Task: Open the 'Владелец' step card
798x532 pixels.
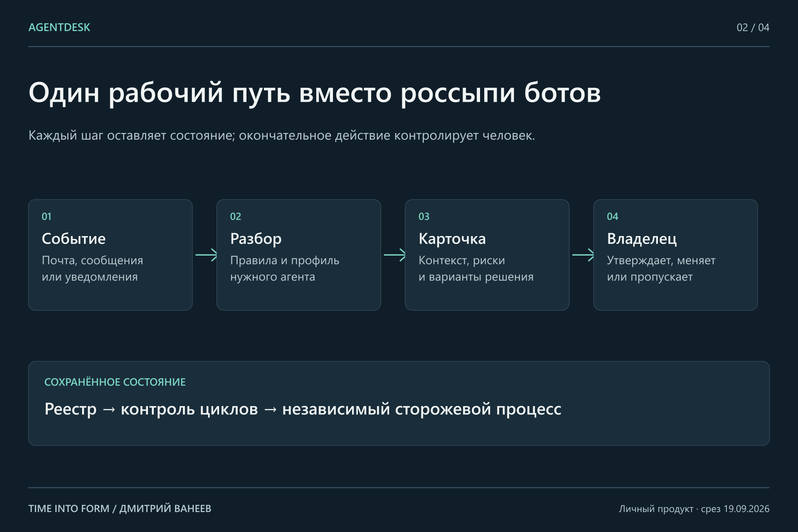Action: [675, 255]
